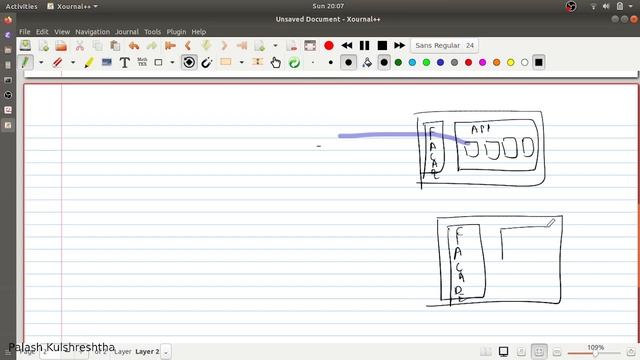The image size is (640, 360).
Task: Start audio recording with red button
Action: pos(329,45)
